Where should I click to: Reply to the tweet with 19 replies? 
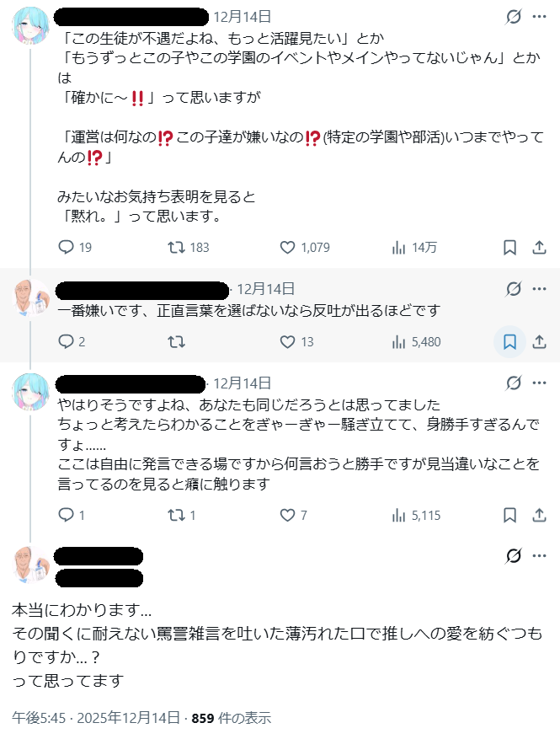tap(67, 248)
